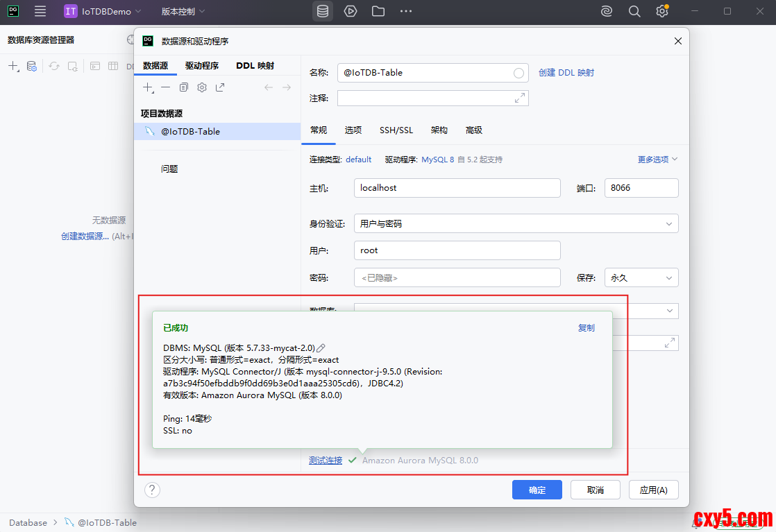Click the color circle in the name field
Viewport: 776px width, 532px height.
tap(518, 73)
